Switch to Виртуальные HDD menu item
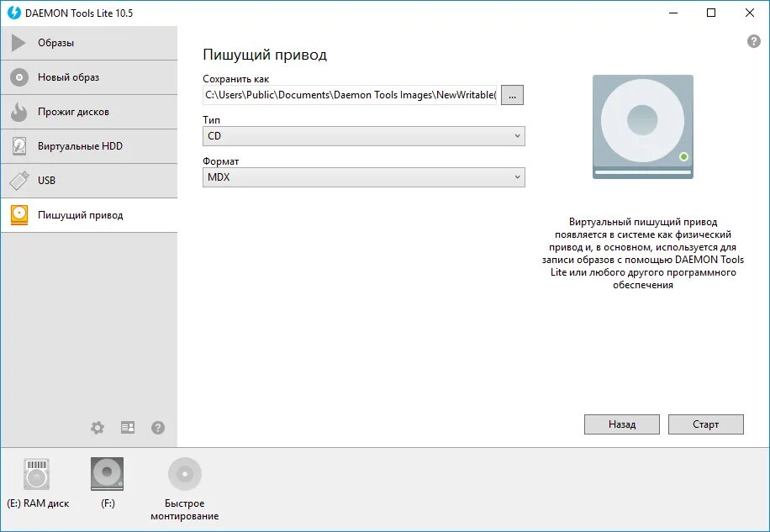This screenshot has height=532, width=770. pyautogui.click(x=89, y=146)
